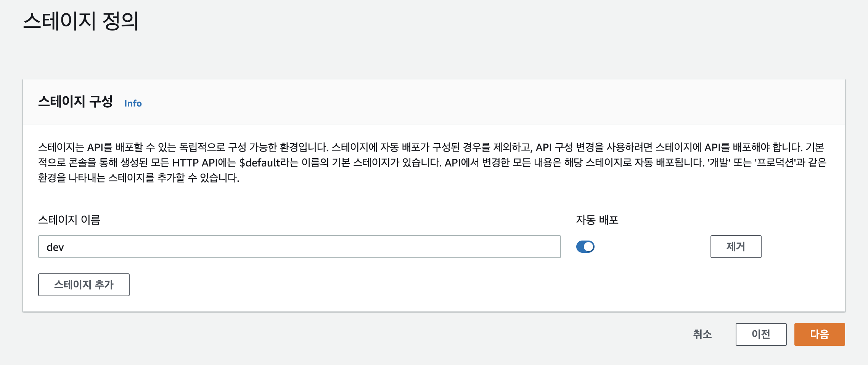The height and width of the screenshot is (365, 868).
Task: Return to the previous configuration page
Action: point(761,334)
